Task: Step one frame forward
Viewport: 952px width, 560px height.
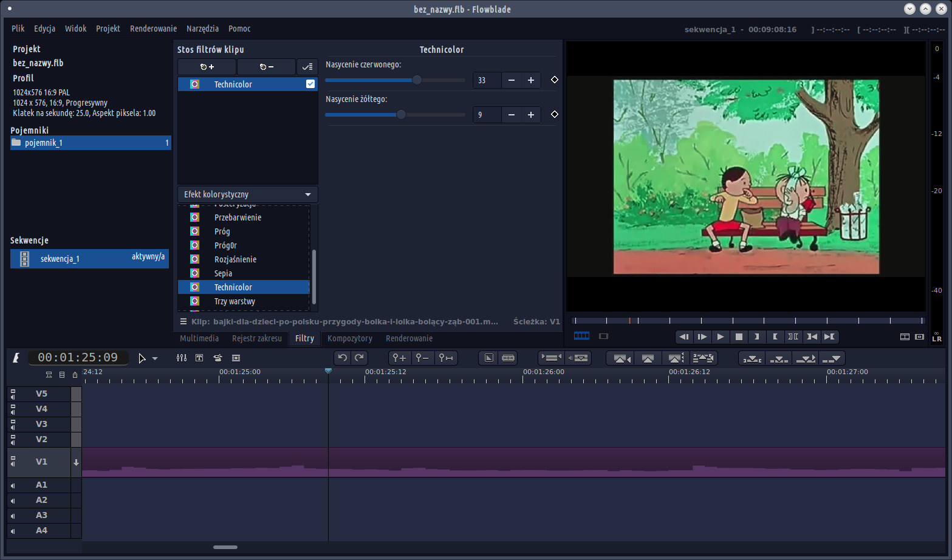Action: (x=702, y=336)
